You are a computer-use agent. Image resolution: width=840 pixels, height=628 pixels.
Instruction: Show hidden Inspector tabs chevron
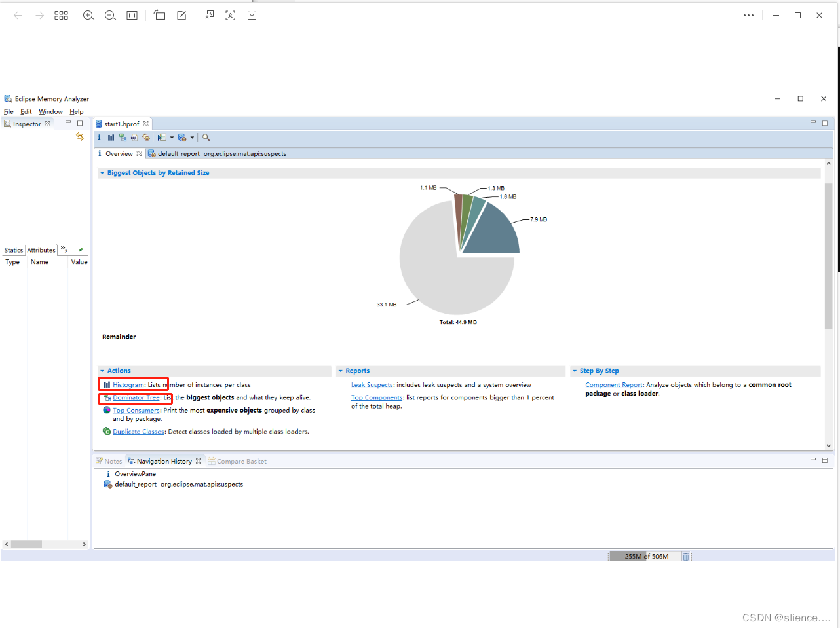point(64,249)
